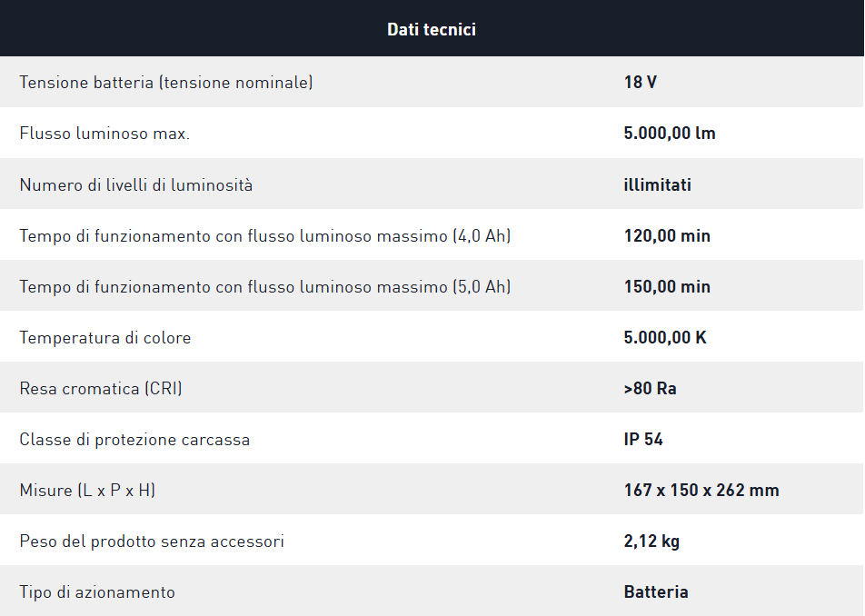This screenshot has height=616, width=865.
Task: Click the 'illimitati' value
Action: pos(657,185)
